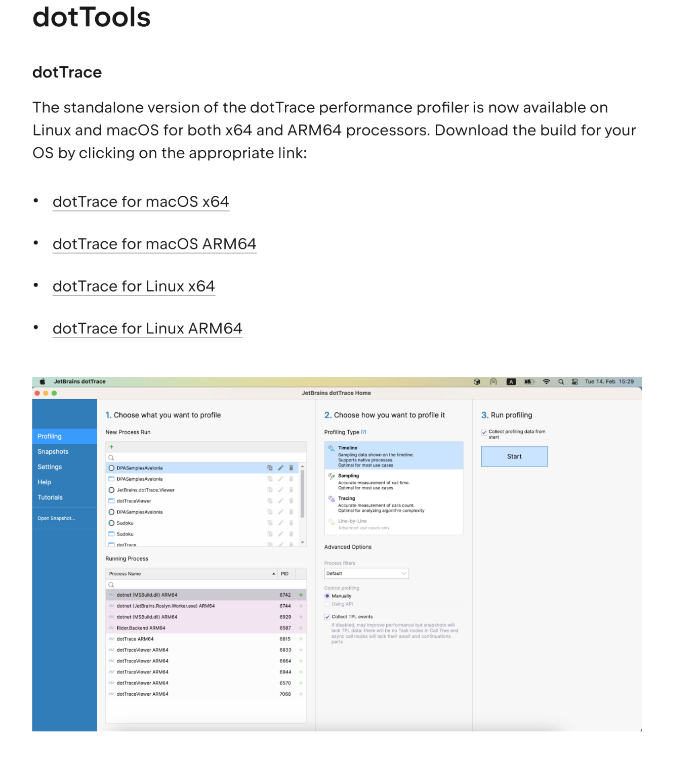The image size is (700, 759).
Task: Select the Using API radio button
Action: [327, 604]
